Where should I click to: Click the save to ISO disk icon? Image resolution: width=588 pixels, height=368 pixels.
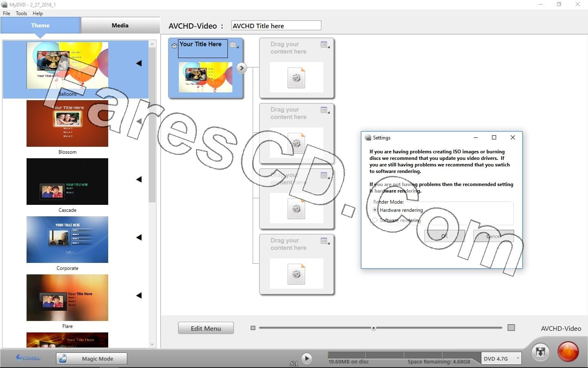point(541,352)
